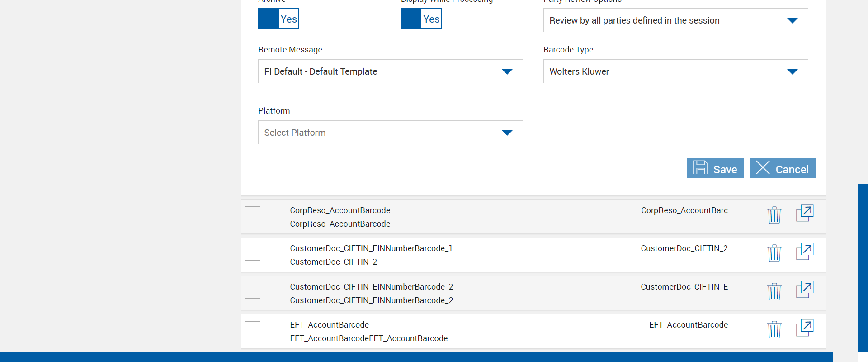The width and height of the screenshot is (868, 362).
Task: Check the CorpReso_AccountBarcode row checkbox
Action: [x=252, y=214]
